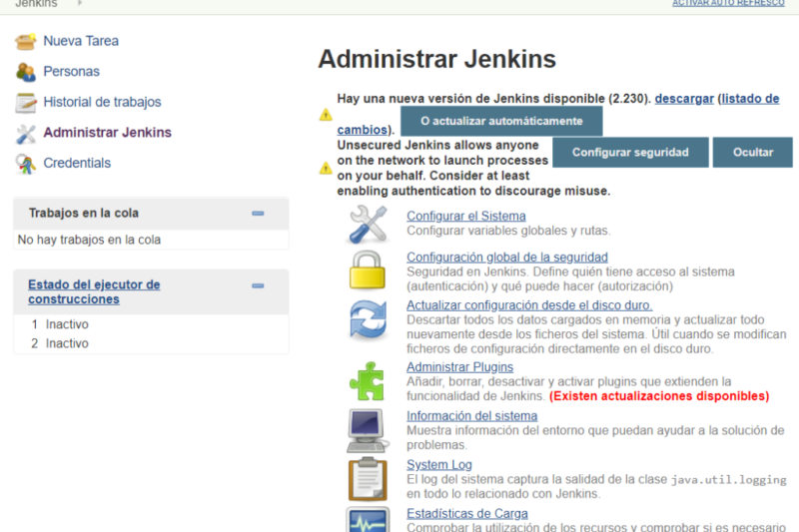Open Configuración global de la seguridad link
Image resolution: width=799 pixels, height=532 pixels.
[507, 258]
